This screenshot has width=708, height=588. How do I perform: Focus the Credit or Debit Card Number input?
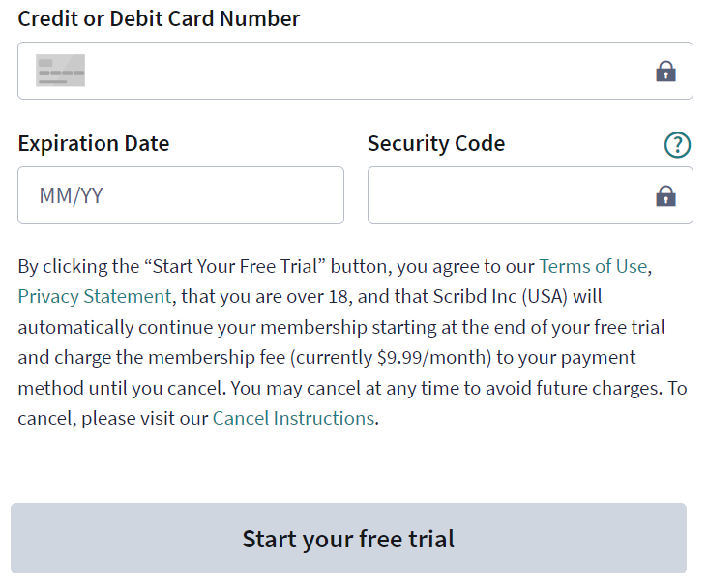point(355,71)
